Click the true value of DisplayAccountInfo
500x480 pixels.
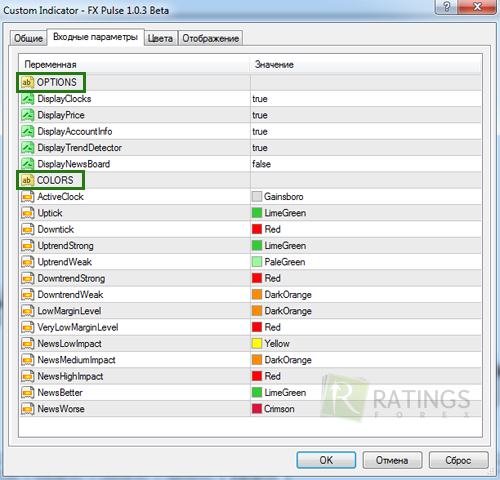click(x=260, y=132)
